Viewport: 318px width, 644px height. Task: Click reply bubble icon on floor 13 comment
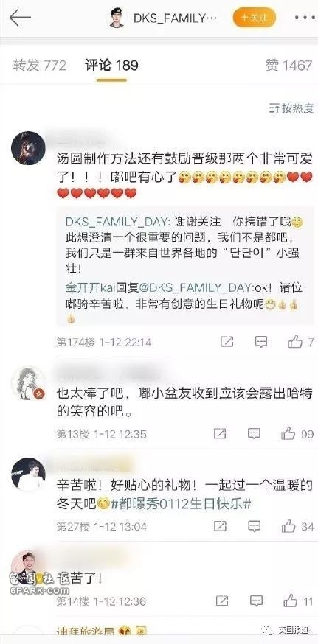click(254, 434)
